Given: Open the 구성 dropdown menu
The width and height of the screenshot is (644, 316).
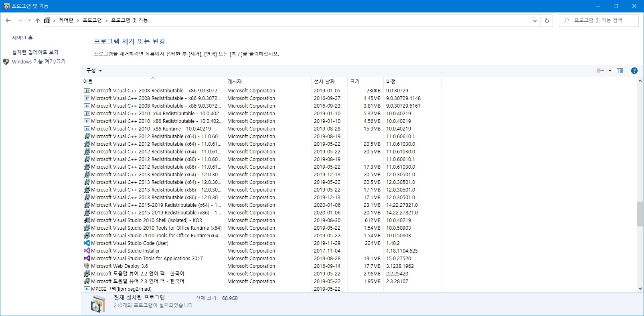Looking at the screenshot, I should [x=94, y=70].
